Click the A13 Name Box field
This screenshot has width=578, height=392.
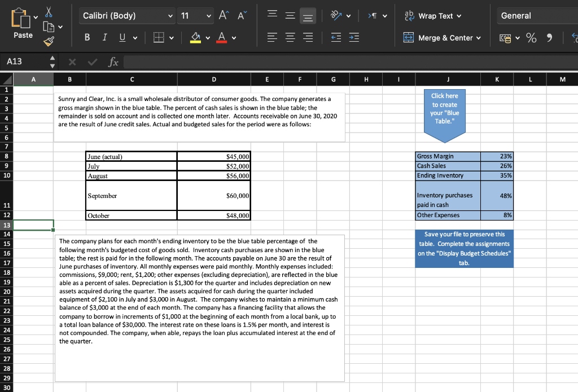[x=26, y=61]
